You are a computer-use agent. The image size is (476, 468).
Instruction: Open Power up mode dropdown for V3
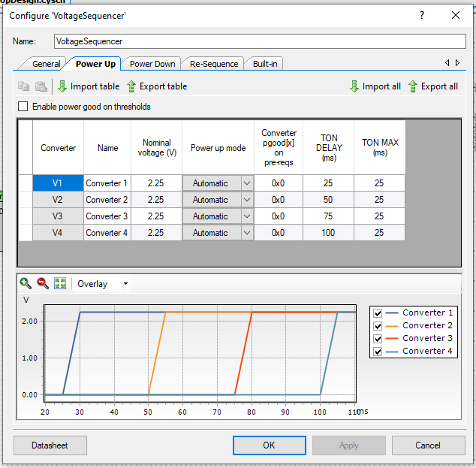click(x=247, y=216)
